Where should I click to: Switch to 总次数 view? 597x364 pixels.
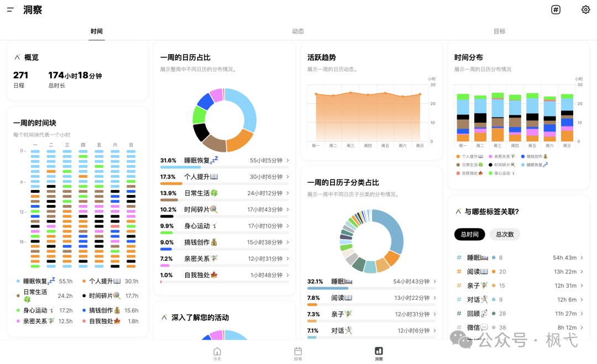click(505, 234)
